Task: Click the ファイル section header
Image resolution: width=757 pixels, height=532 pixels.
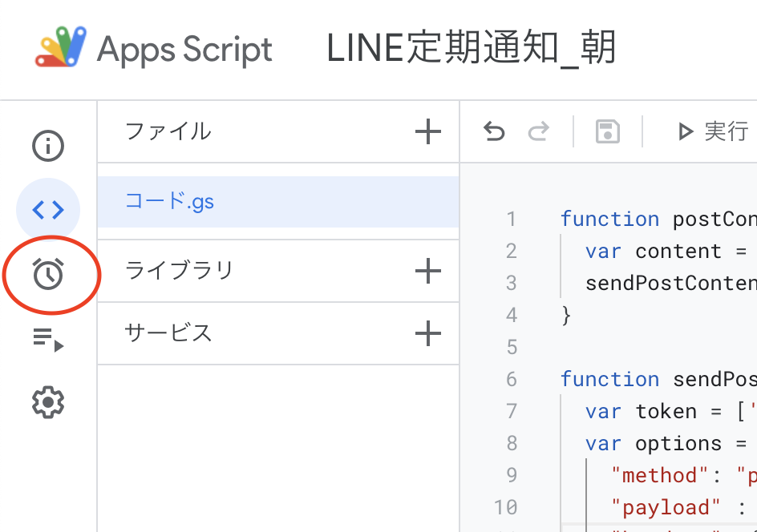Action: [168, 132]
